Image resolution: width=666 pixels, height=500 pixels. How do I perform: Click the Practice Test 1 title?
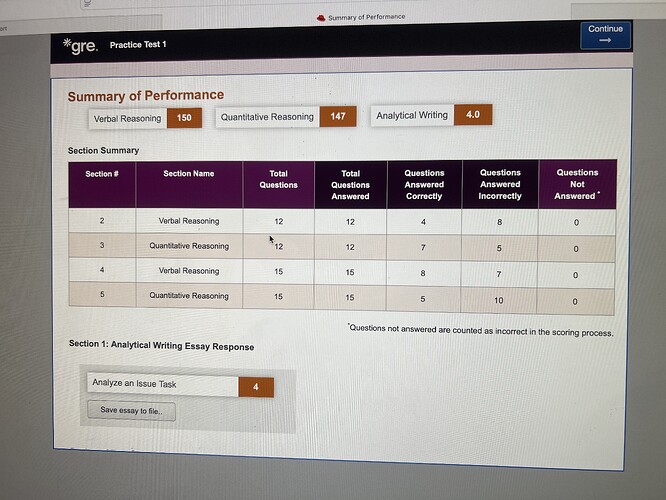[138, 45]
